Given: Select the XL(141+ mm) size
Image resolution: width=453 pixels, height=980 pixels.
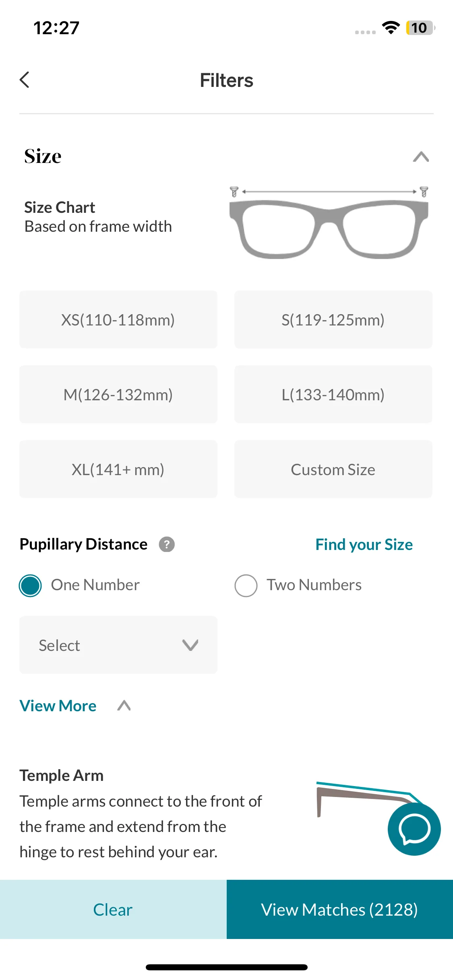Looking at the screenshot, I should coord(118,469).
